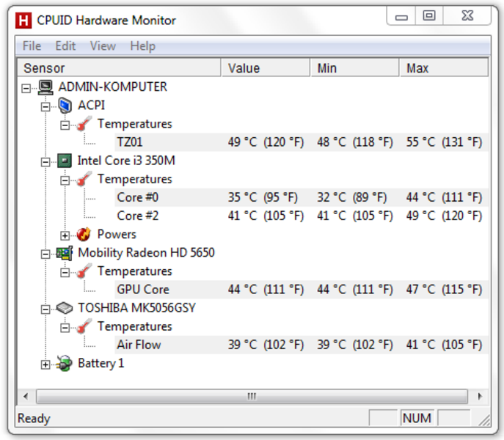This screenshot has width=504, height=440.
Task: Click the horizontal scrollbar right arrow
Action: [x=480, y=396]
